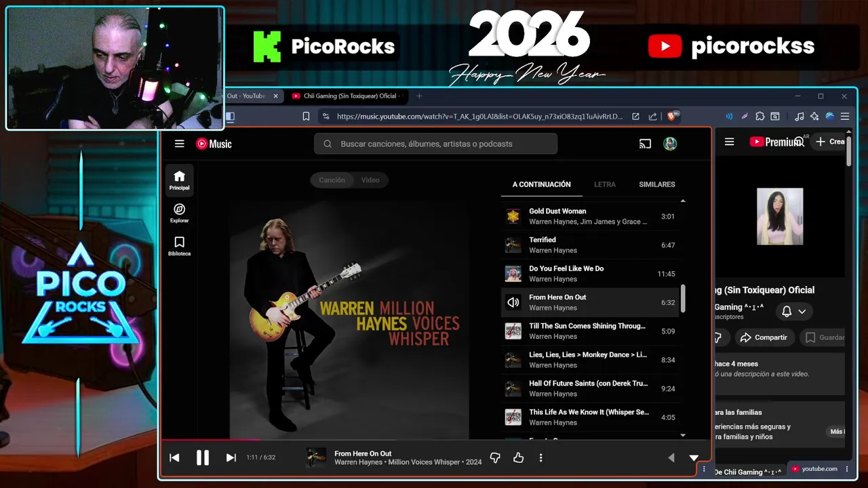Play Lies, Lies, Lies > Monkey Dance
Viewport: 868px width, 488px height.
pyautogui.click(x=591, y=360)
